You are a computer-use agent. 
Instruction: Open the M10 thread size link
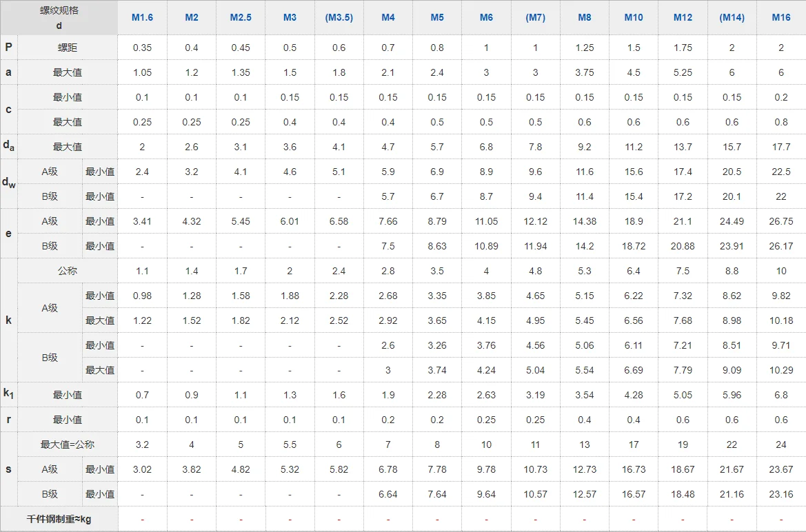[x=634, y=17]
